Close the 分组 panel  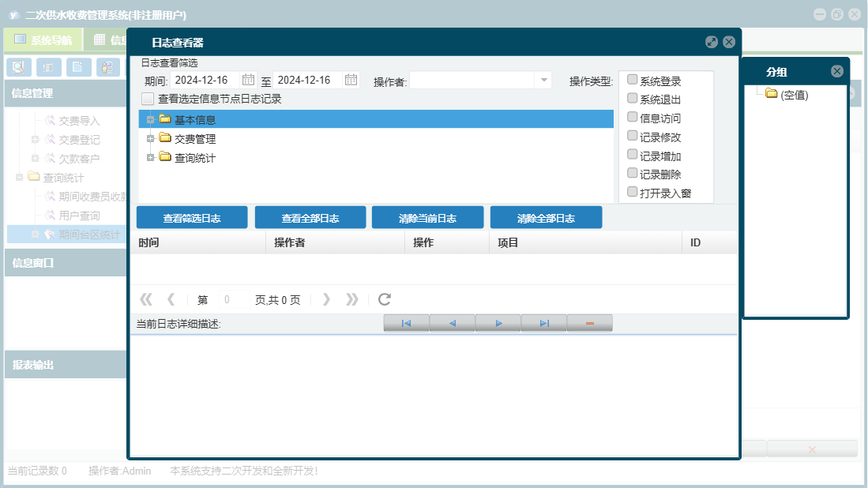(837, 71)
